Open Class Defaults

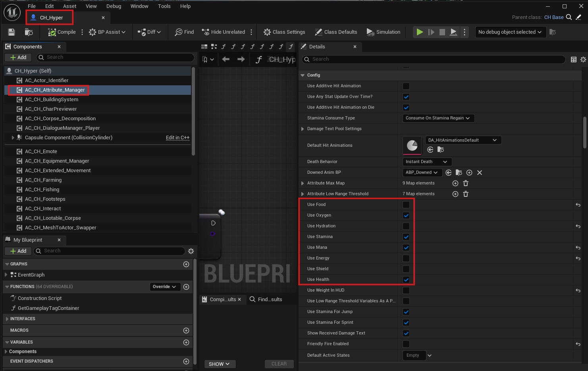point(336,32)
